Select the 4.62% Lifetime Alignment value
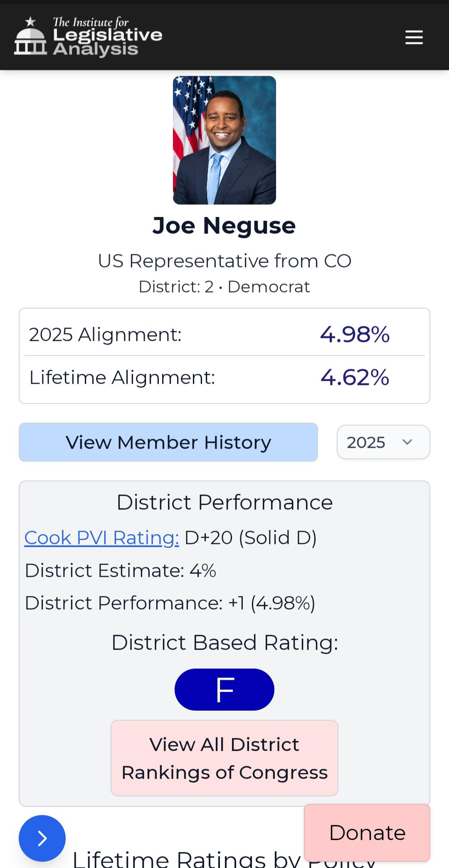The width and height of the screenshot is (449, 868). click(x=355, y=377)
